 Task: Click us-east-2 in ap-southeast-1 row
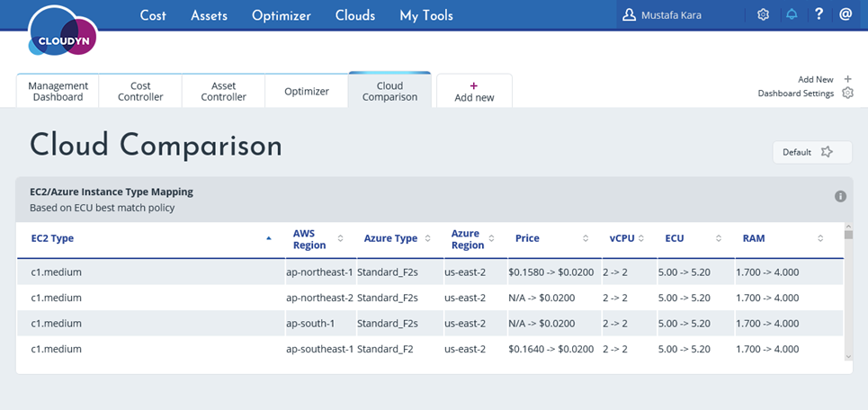(x=465, y=349)
